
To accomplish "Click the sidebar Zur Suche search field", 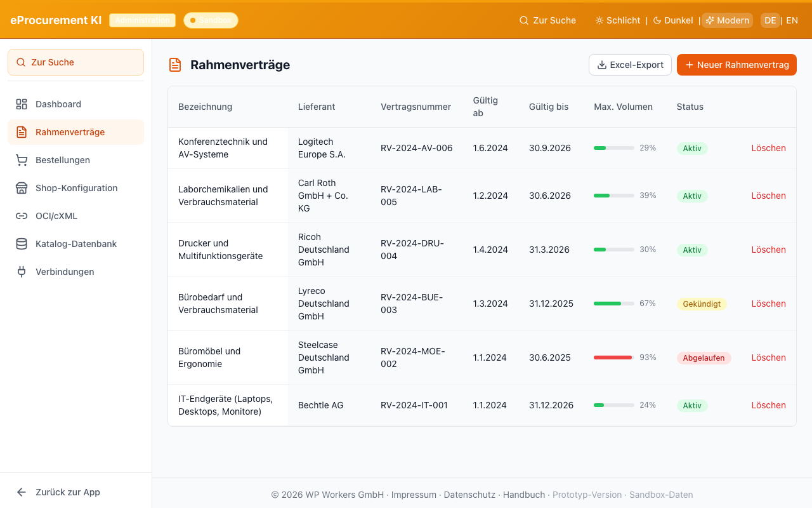I will point(75,62).
